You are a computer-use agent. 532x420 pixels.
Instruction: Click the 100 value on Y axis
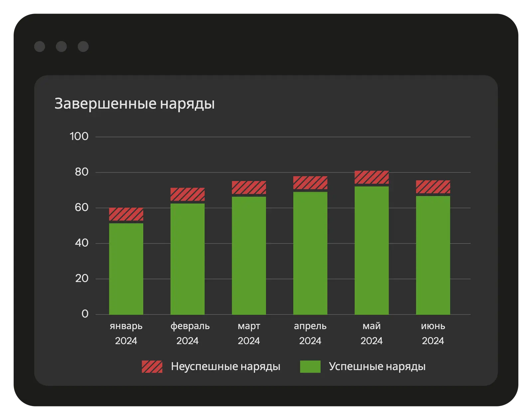79,136
